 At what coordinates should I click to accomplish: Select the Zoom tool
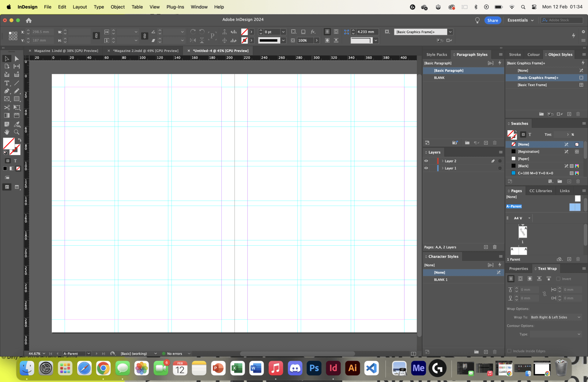point(17,132)
